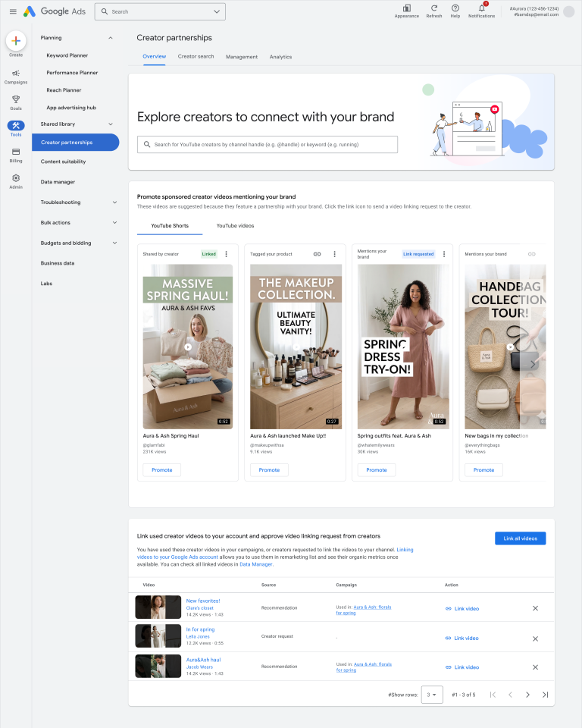Image resolution: width=582 pixels, height=728 pixels.
Task: Switch to the Management tab
Action: (x=242, y=57)
